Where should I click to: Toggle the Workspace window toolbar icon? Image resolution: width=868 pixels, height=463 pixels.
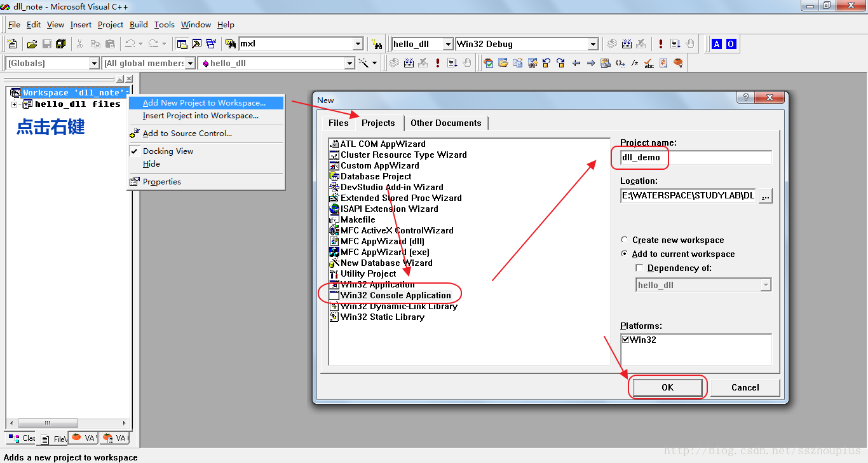(182, 44)
